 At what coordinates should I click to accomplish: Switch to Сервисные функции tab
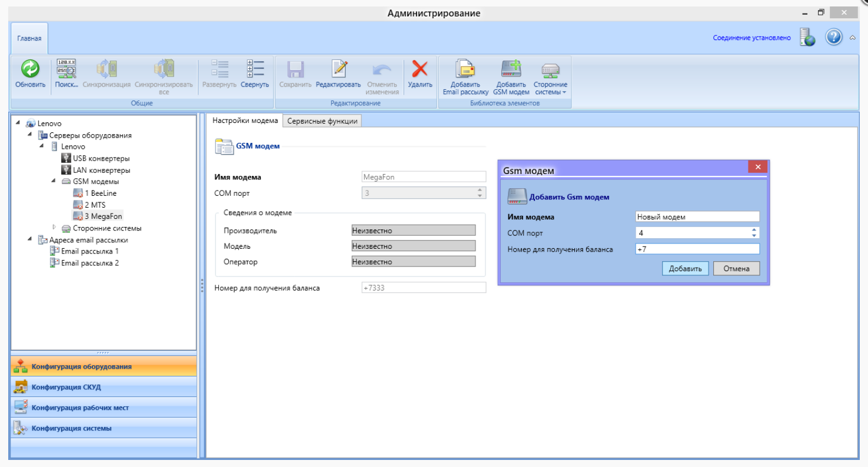click(322, 121)
